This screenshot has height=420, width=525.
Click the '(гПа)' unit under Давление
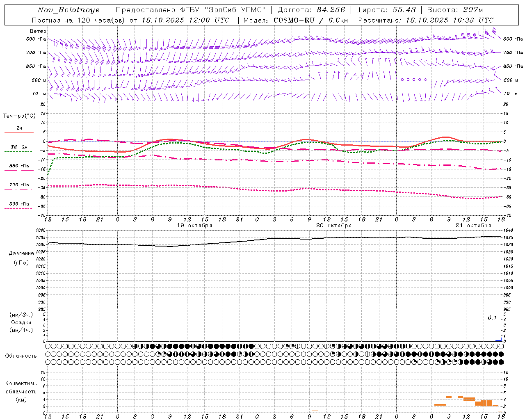pos(21,263)
